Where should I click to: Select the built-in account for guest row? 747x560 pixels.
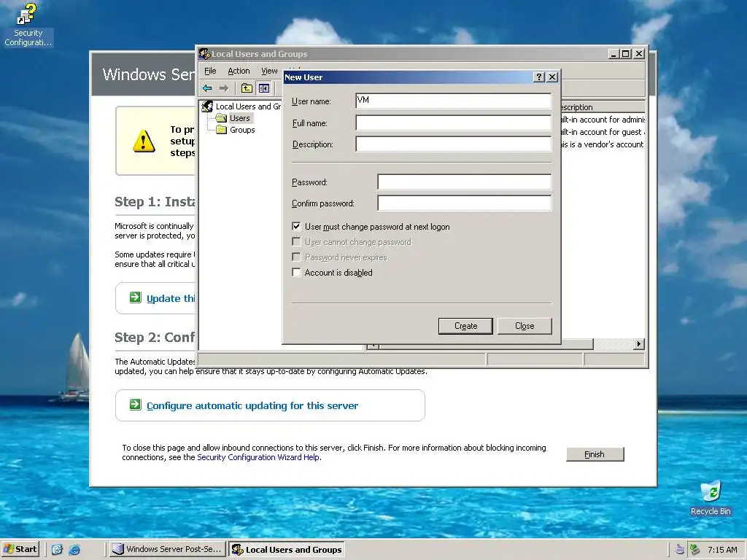(603, 132)
